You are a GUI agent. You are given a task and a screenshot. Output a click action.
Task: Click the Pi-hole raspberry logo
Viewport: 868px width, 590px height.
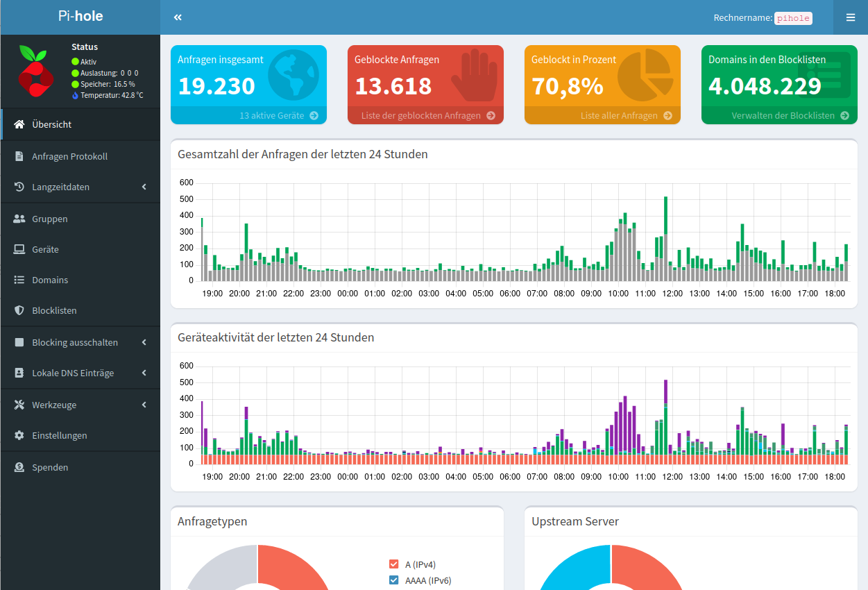coord(35,70)
